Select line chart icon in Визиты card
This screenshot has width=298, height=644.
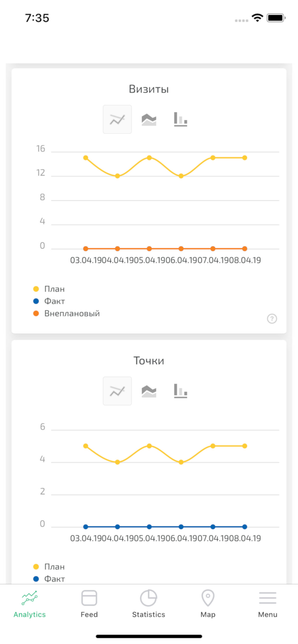coord(117,119)
